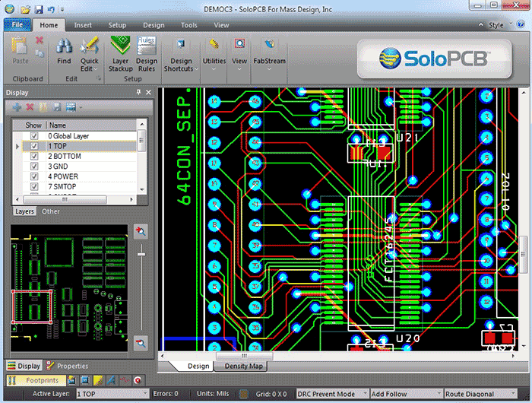Open the File menu
The image size is (532, 403).
coord(17,25)
